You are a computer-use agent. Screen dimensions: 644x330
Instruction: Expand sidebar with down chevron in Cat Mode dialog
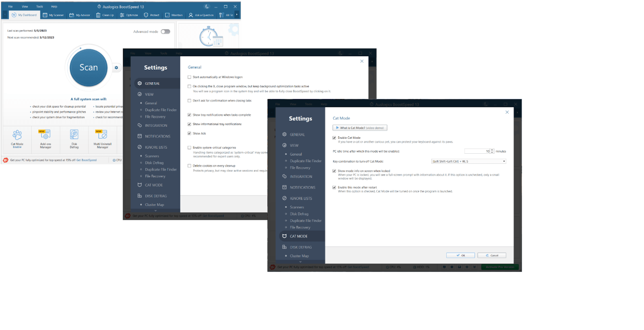pos(300,262)
